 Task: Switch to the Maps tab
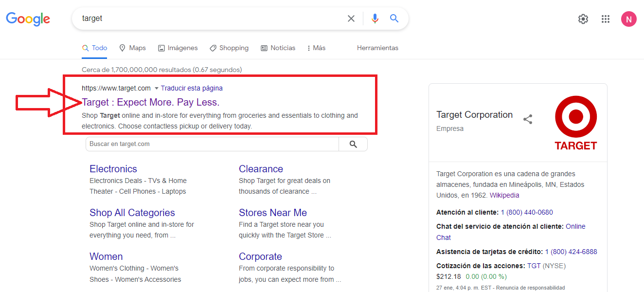(x=132, y=48)
